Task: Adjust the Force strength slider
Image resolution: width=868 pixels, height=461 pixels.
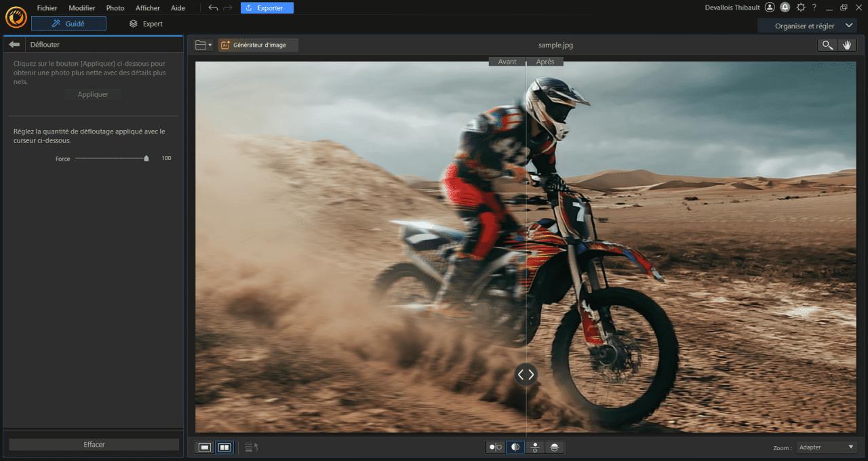Action: point(146,158)
